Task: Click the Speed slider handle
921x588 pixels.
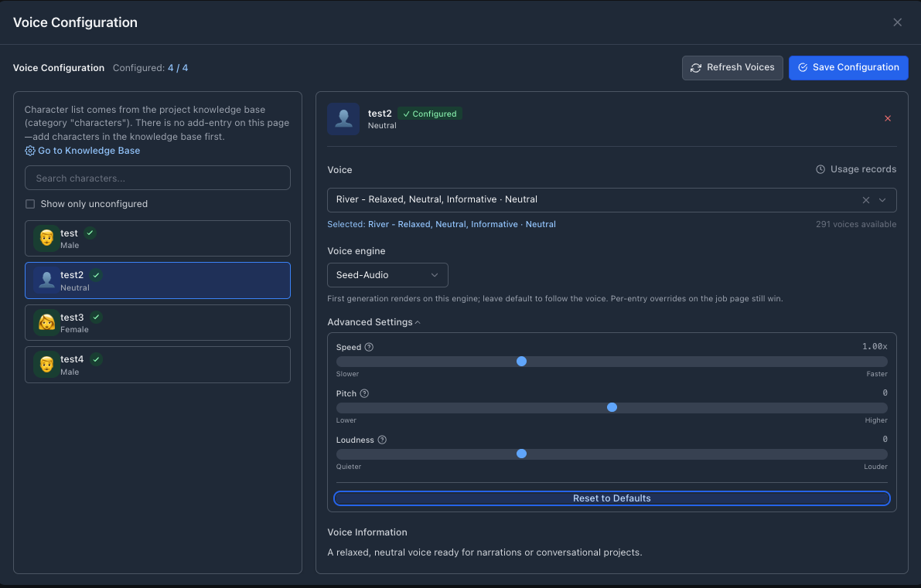Action: [521, 362]
